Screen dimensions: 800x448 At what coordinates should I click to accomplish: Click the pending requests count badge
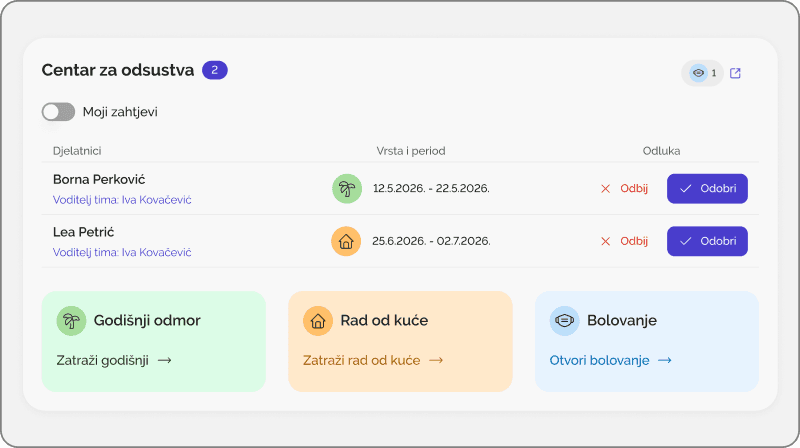tap(215, 70)
